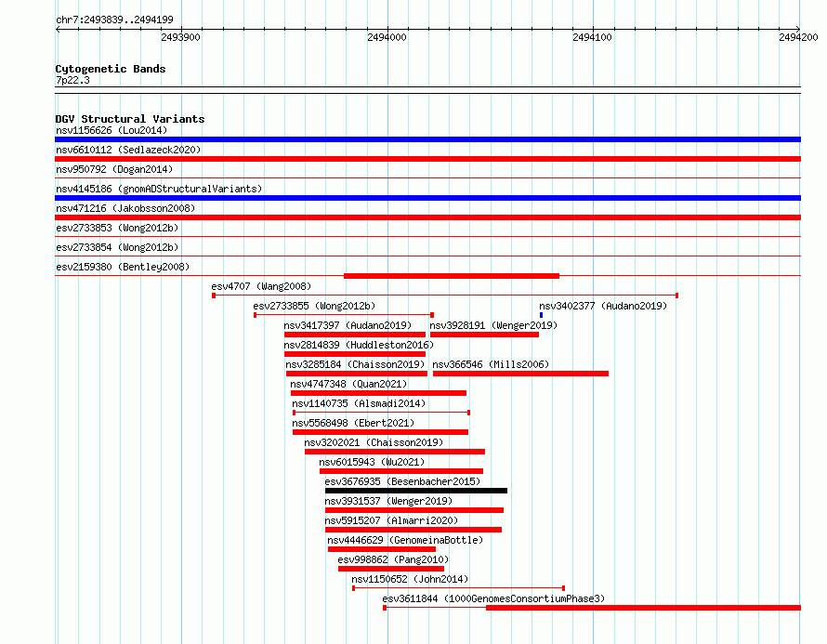The height and width of the screenshot is (644, 827).
Task: Select the DGV Structural Variants track title
Action: point(130,119)
